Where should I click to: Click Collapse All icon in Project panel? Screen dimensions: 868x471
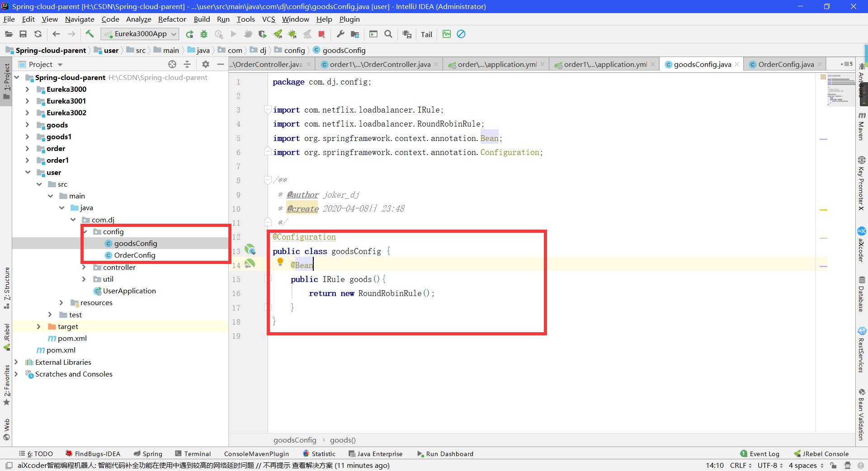[187, 64]
